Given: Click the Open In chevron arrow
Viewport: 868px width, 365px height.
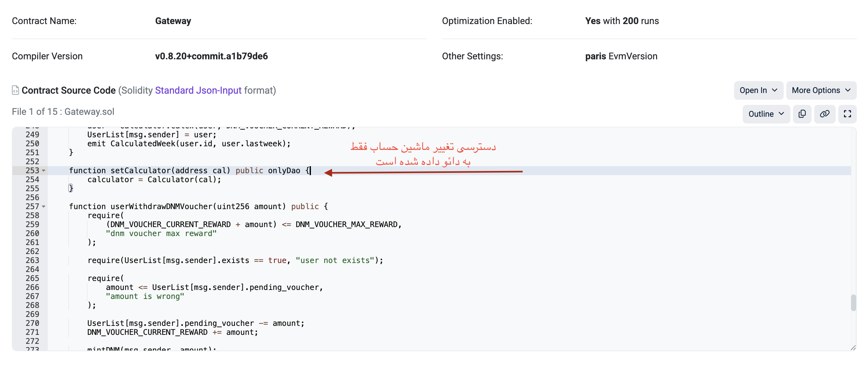Looking at the screenshot, I should tap(775, 90).
